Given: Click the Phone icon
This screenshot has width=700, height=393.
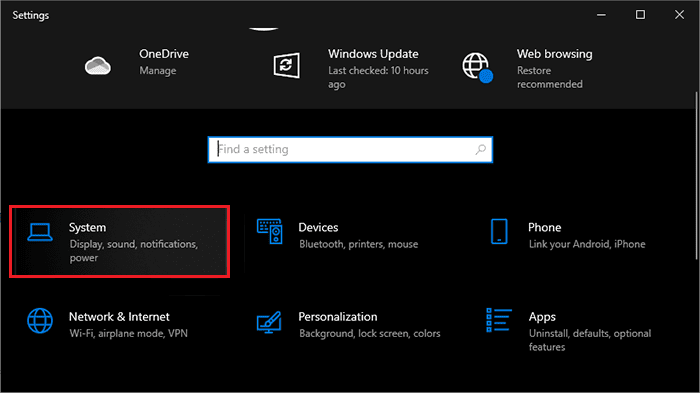Looking at the screenshot, I should coord(499,231).
